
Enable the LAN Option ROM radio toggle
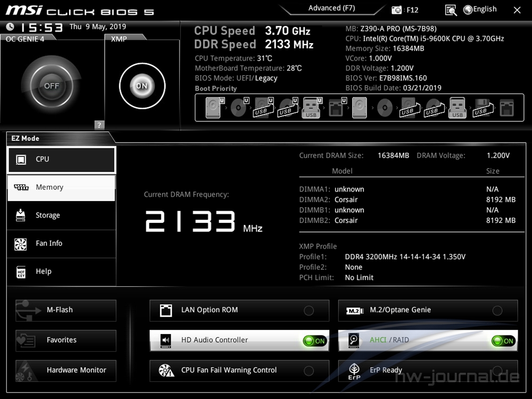pyautogui.click(x=309, y=311)
